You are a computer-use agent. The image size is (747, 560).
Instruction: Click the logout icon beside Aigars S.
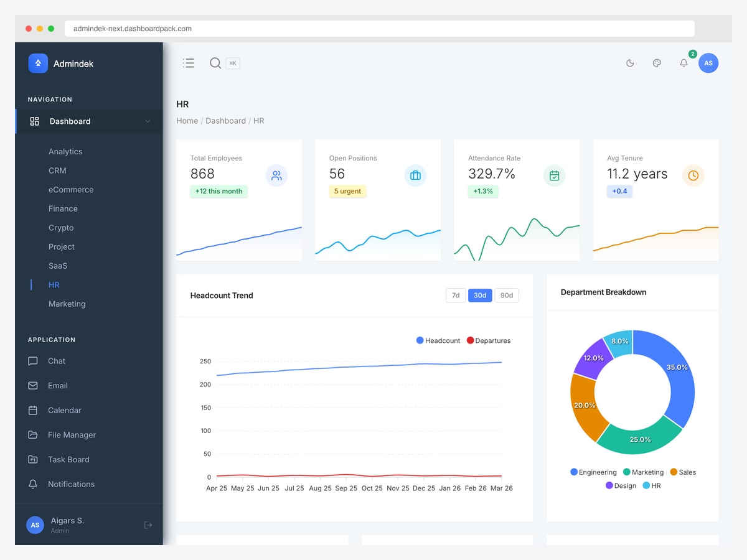(x=148, y=525)
